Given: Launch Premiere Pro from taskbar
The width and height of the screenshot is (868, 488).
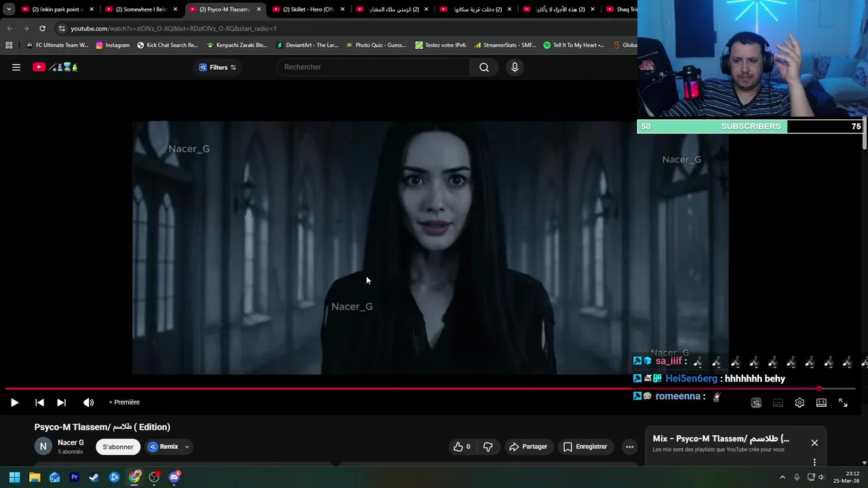Looking at the screenshot, I should point(75,477).
